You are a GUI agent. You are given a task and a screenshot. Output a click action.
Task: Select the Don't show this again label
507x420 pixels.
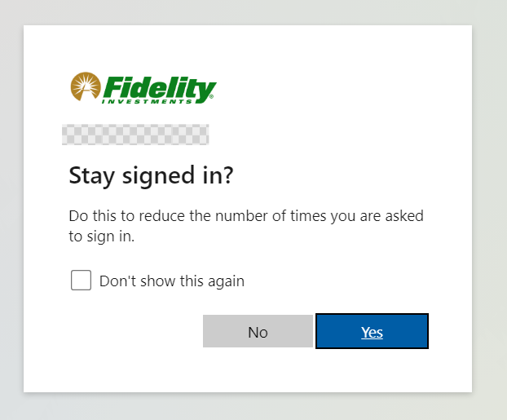tap(172, 281)
